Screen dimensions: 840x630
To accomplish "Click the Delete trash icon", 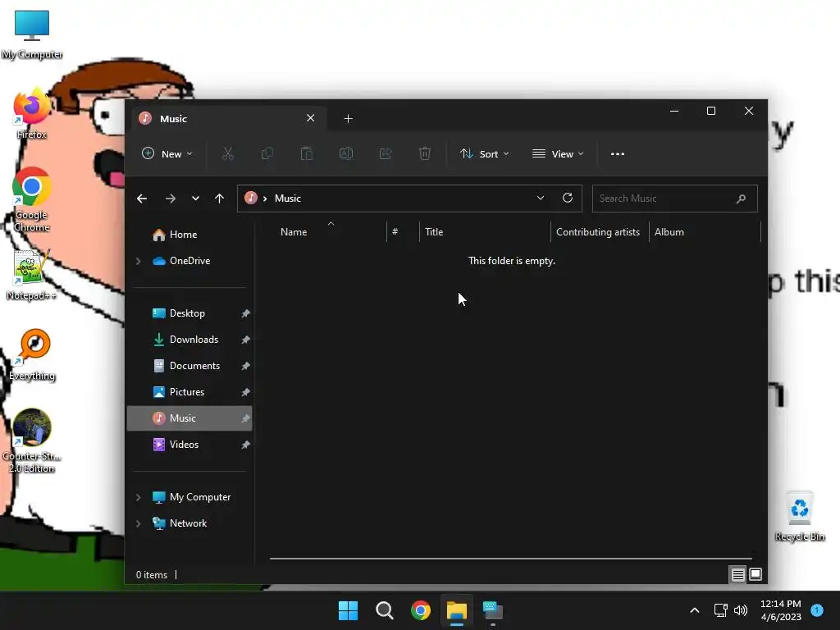I will [425, 153].
